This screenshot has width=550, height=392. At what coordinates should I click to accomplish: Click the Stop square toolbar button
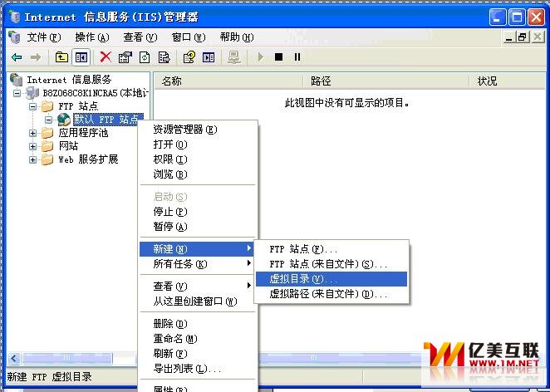[279, 56]
